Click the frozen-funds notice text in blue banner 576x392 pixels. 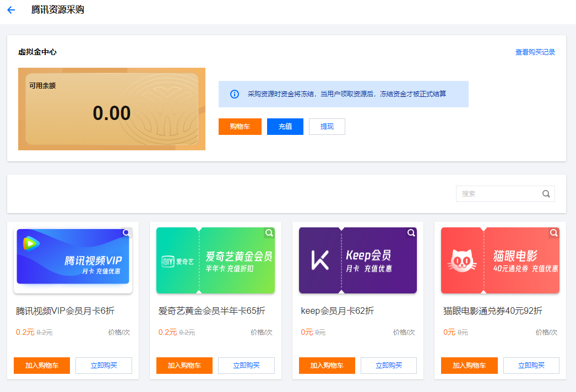[347, 94]
